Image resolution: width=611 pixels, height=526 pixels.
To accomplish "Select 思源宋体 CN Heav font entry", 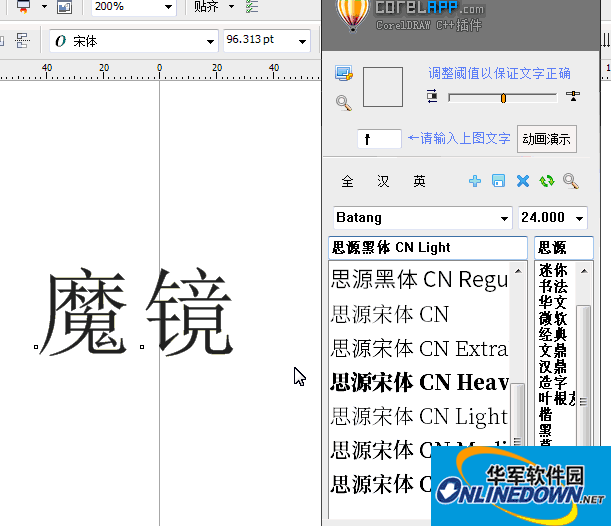I will [419, 382].
